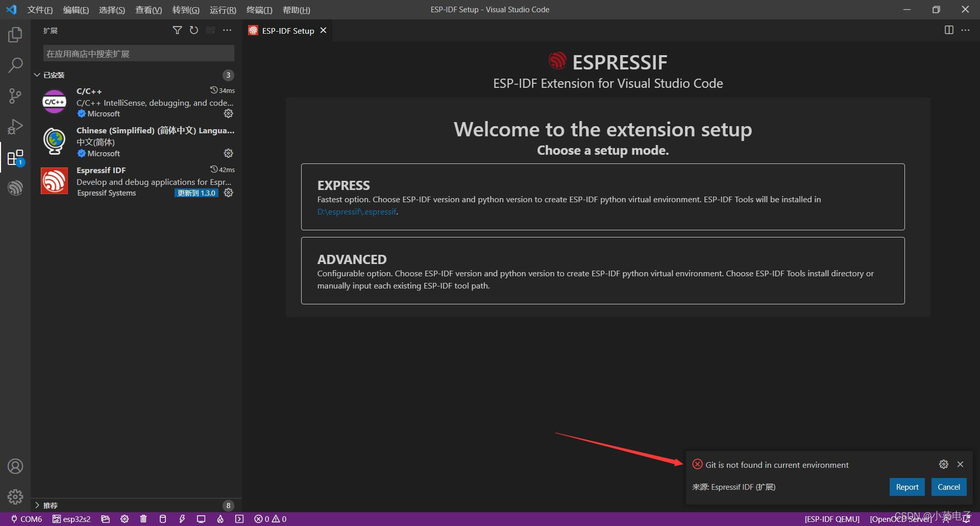
Task: Build, flash and monitor flame icon
Action: (220, 519)
